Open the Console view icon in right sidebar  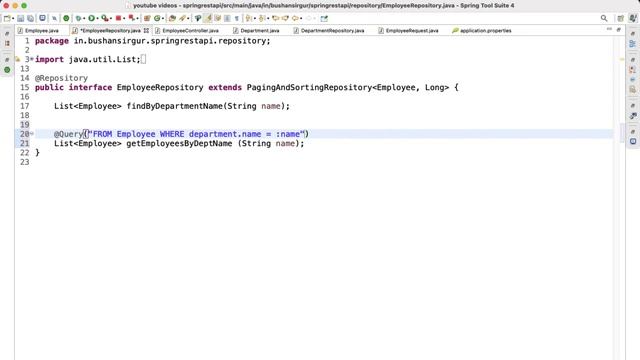pos(633,141)
